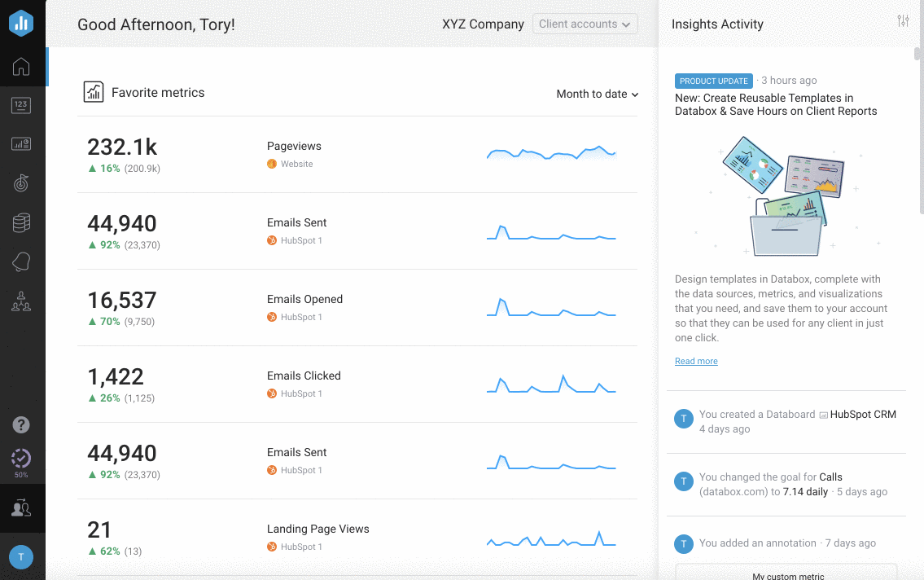Click the 26% emails clicked change
Screen dimensions: 924x580
(104, 398)
